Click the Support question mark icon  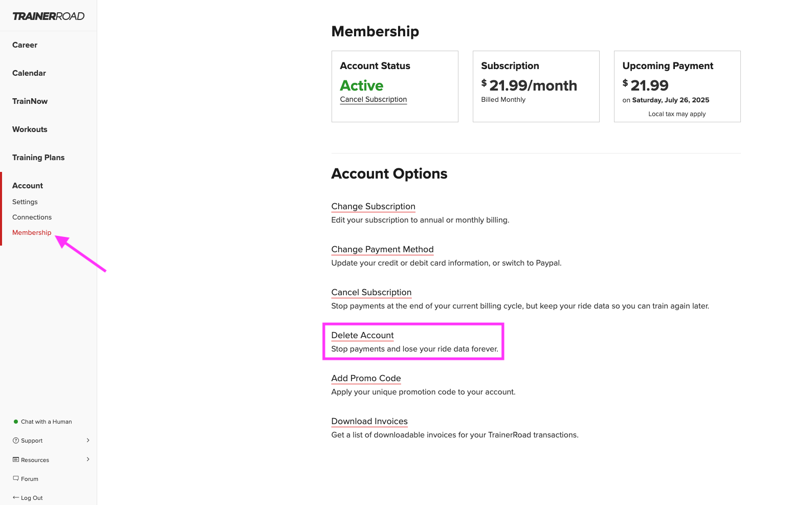(x=16, y=441)
